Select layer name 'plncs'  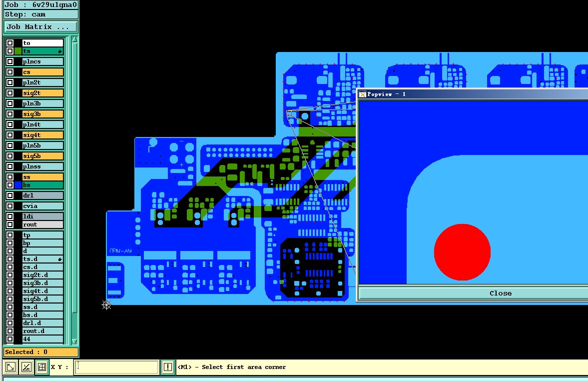click(x=43, y=61)
